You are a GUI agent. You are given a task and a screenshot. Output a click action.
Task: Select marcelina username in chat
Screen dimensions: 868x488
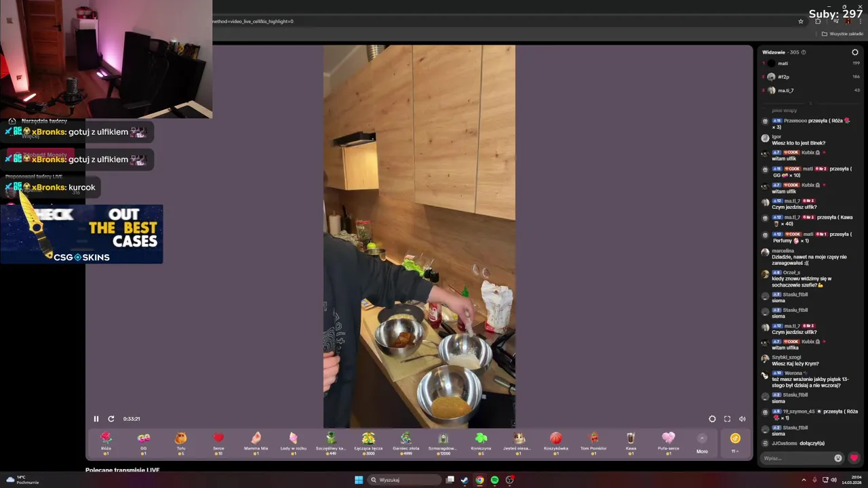783,251
